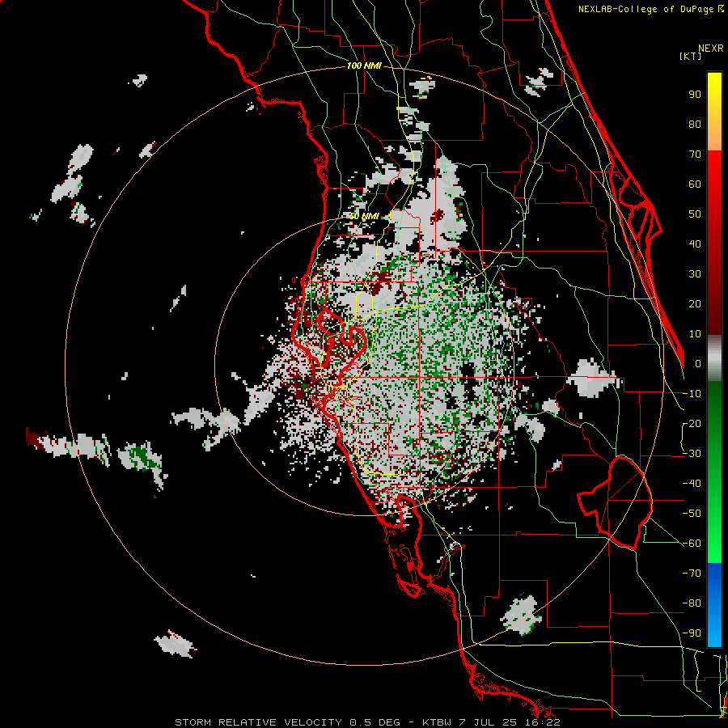The height and width of the screenshot is (728, 728).
Task: Click the 50 NMI range ring label
Action: [364, 216]
